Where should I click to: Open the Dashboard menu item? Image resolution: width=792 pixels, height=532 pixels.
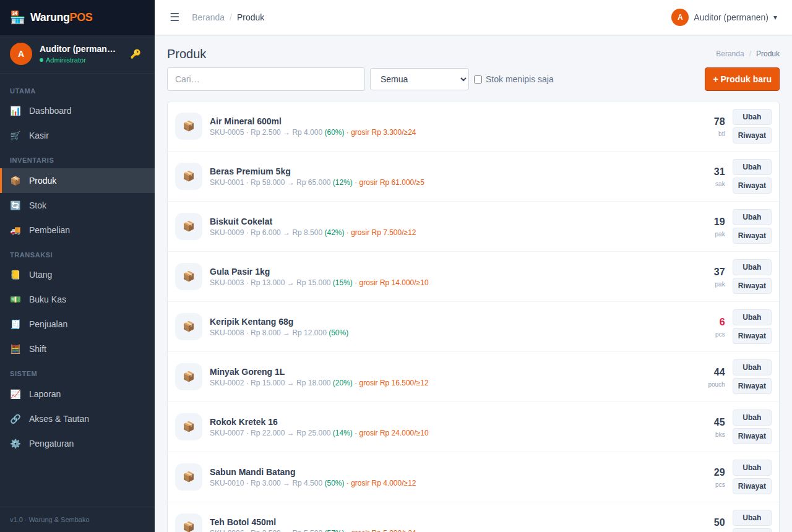tap(77, 111)
